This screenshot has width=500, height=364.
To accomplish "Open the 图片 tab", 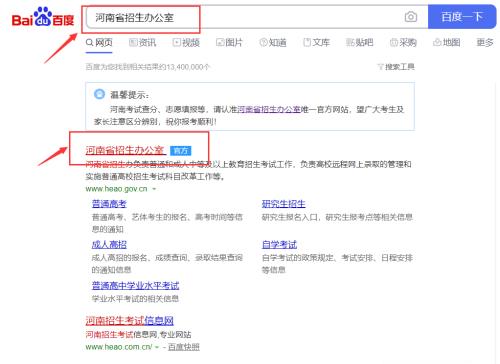I will [229, 42].
